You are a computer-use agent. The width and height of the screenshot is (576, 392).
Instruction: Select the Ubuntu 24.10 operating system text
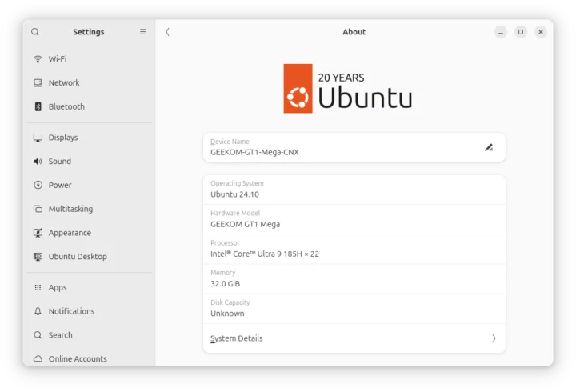click(234, 194)
